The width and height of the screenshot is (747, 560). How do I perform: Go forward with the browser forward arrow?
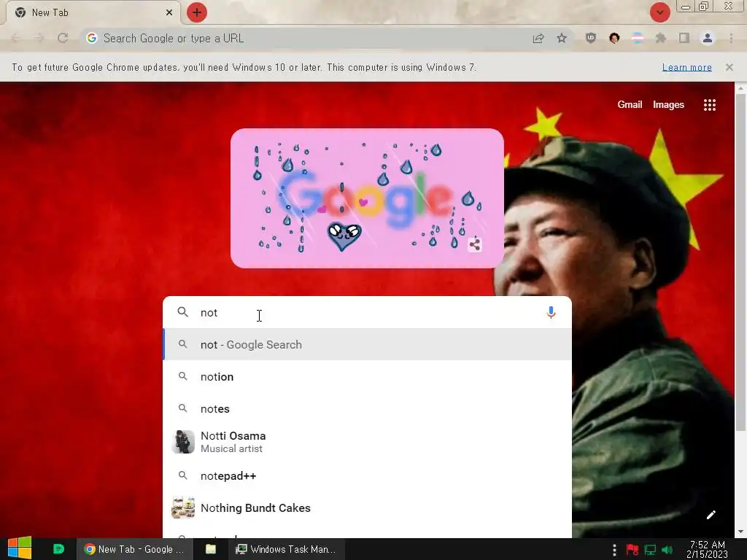[39, 38]
